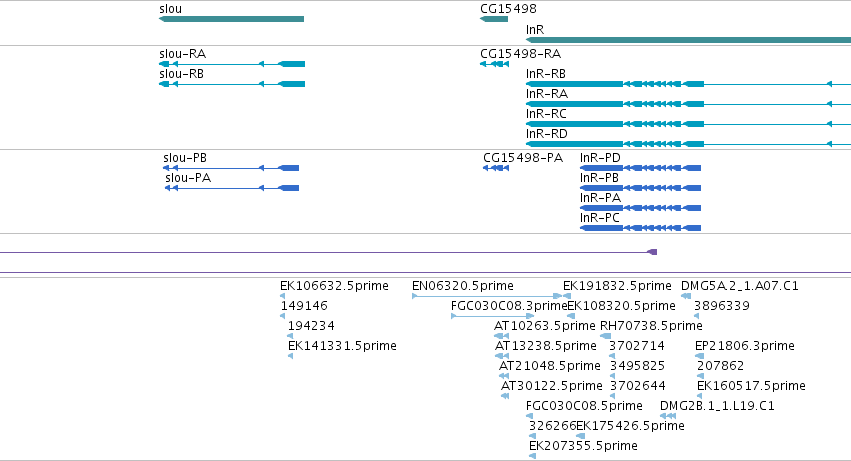The width and height of the screenshot is (851, 461).
Task: Click the AT10263.5prime EST glyph
Action: tap(502, 336)
